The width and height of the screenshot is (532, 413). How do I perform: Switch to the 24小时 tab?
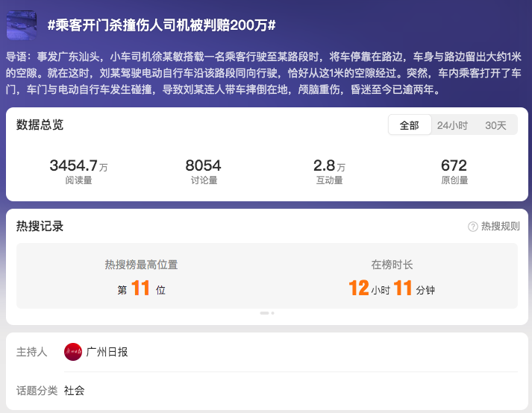452,125
